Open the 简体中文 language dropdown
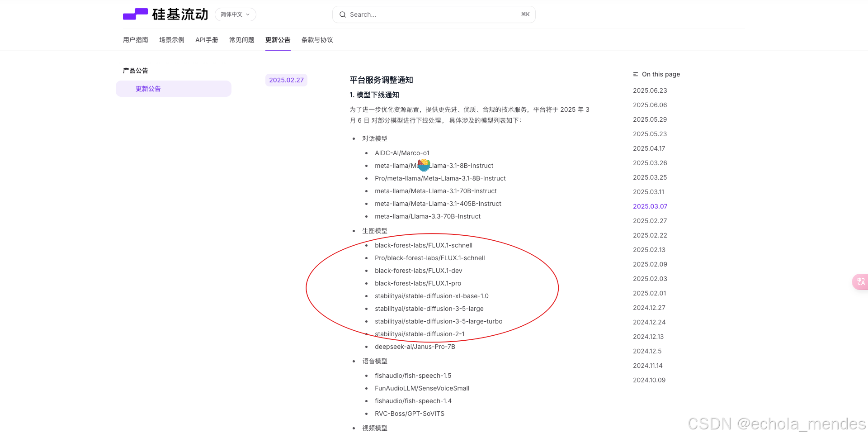This screenshot has width=868, height=438. pyautogui.click(x=235, y=14)
